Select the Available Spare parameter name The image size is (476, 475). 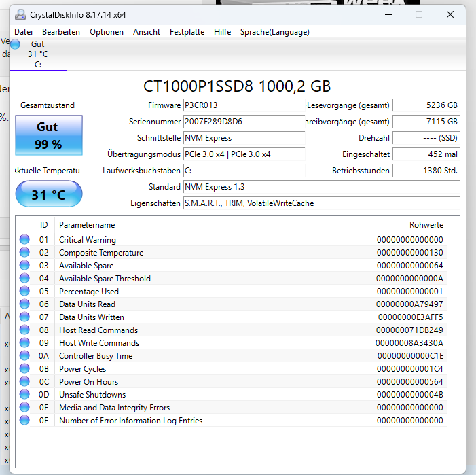(x=86, y=266)
